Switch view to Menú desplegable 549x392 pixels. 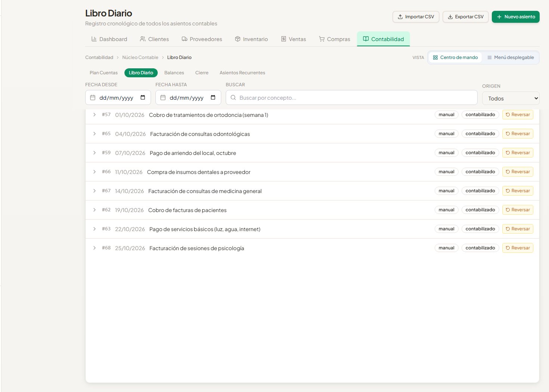pos(511,57)
